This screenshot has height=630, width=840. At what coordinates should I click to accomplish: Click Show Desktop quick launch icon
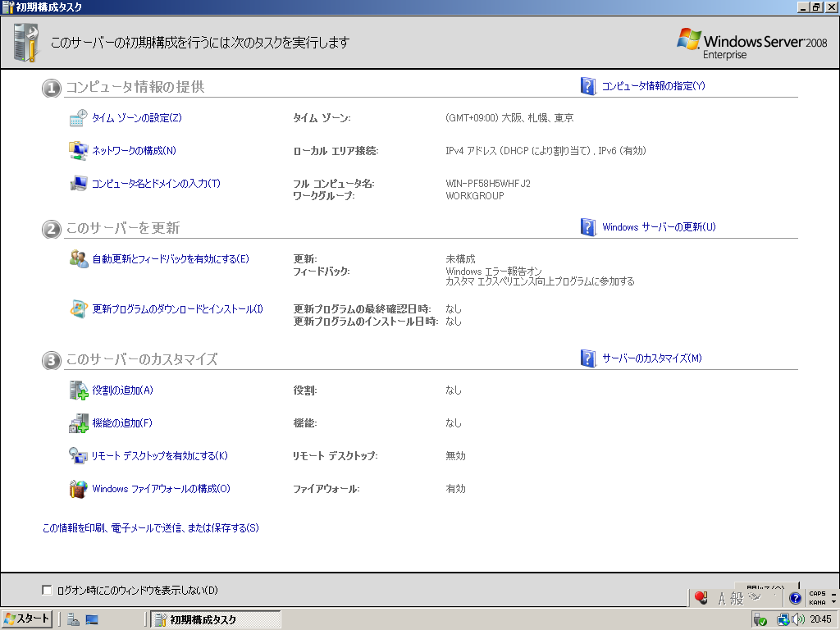pyautogui.click(x=92, y=619)
